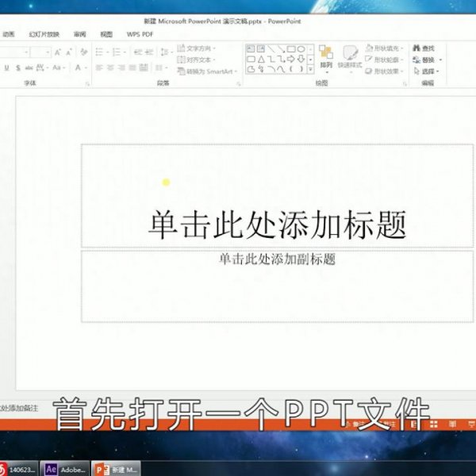Click the Find (查找) binoculars icon
The width and height of the screenshot is (476, 476).
click(x=416, y=48)
